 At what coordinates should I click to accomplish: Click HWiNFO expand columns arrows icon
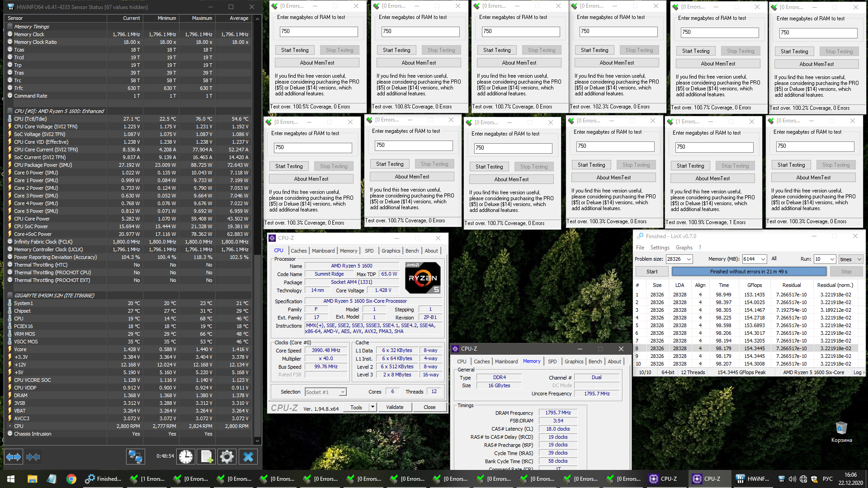pyautogui.click(x=14, y=457)
